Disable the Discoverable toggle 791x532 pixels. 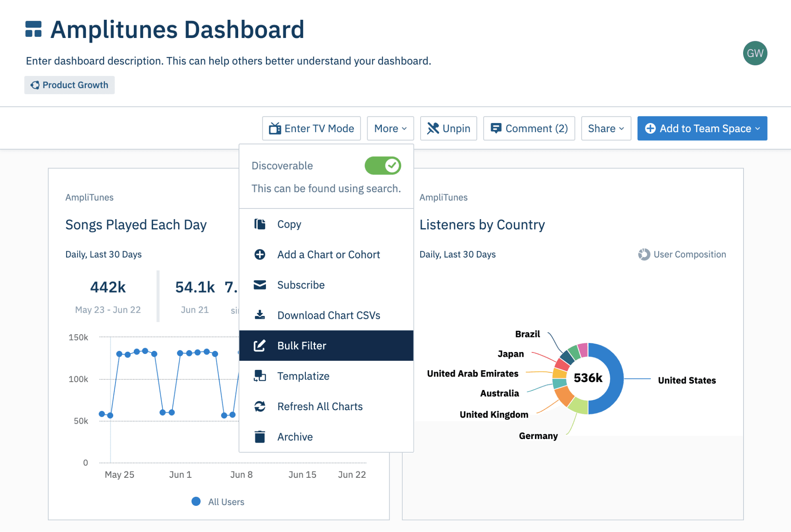382,166
